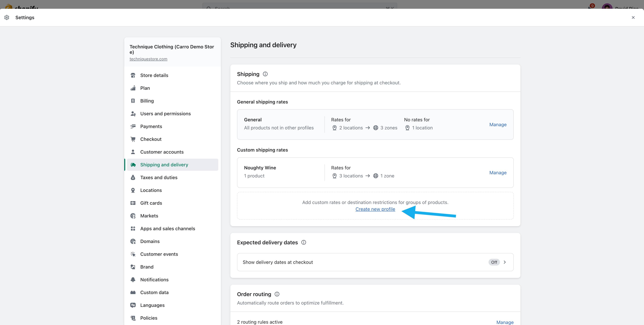Open techniquestore.com store link
The height and width of the screenshot is (325, 644).
[x=148, y=59]
